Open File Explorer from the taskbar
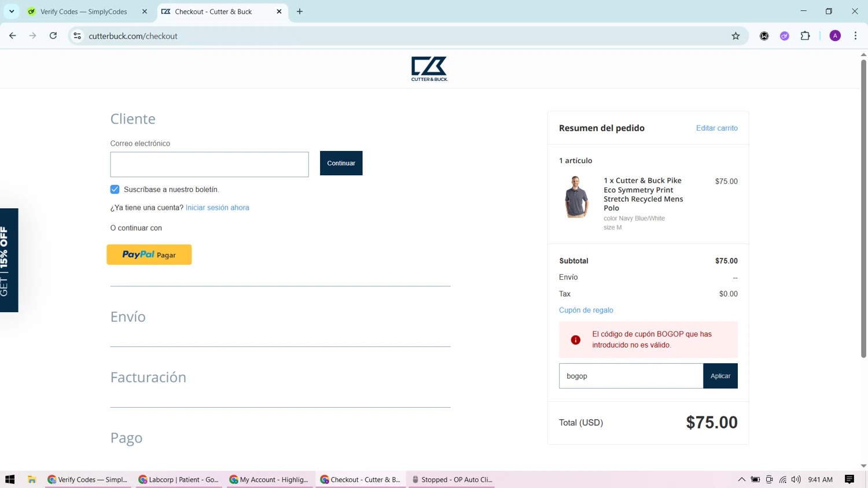 click(x=32, y=479)
